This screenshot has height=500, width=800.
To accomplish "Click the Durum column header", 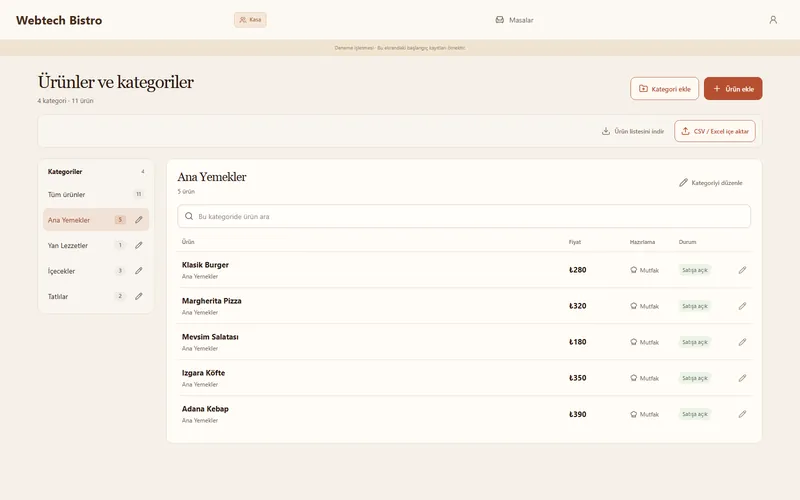I will 687,242.
